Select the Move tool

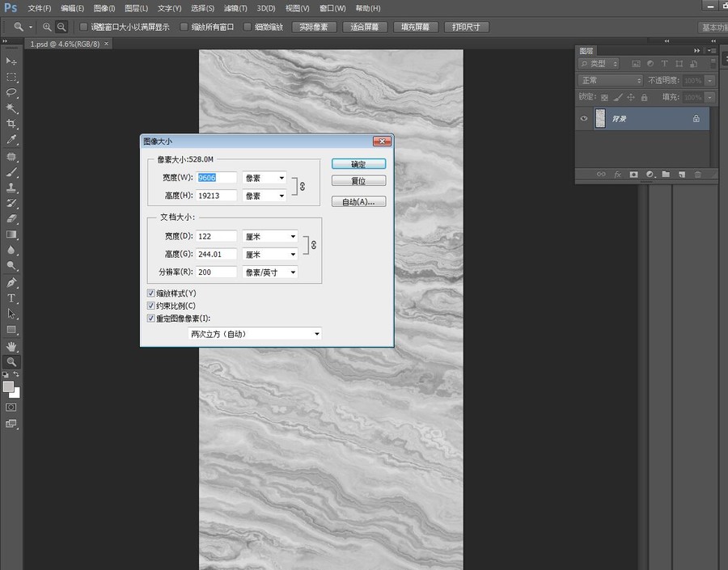[x=11, y=61]
